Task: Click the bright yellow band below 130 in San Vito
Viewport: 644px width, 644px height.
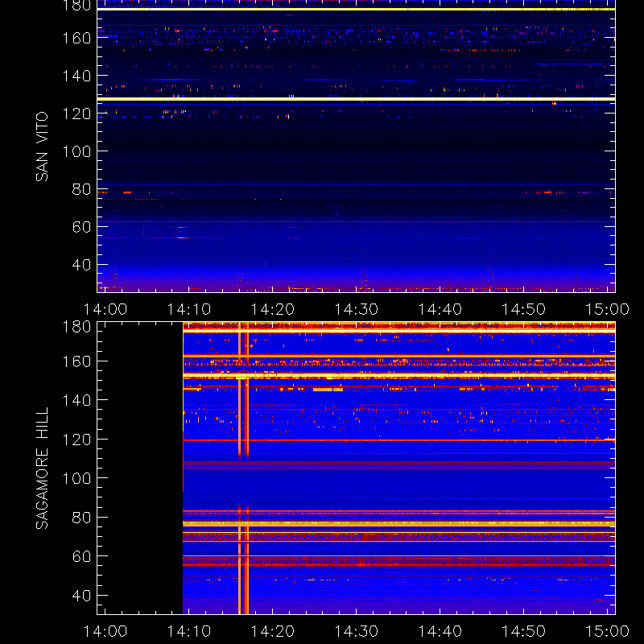Action: (x=356, y=99)
